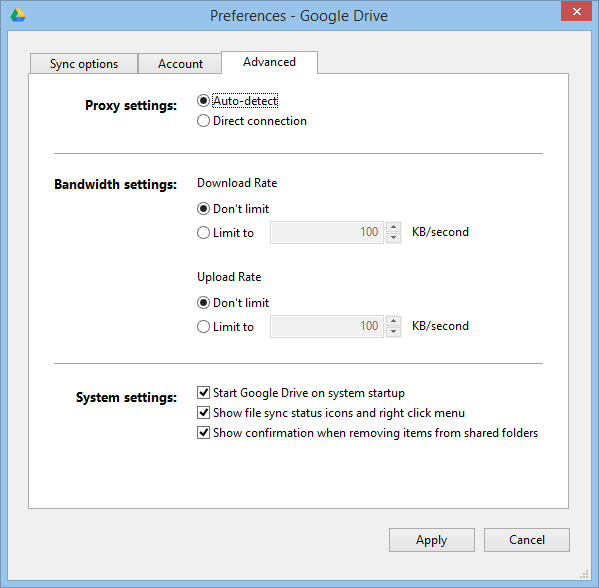The image size is (599, 588).
Task: Open the Account tab
Action: [180, 64]
